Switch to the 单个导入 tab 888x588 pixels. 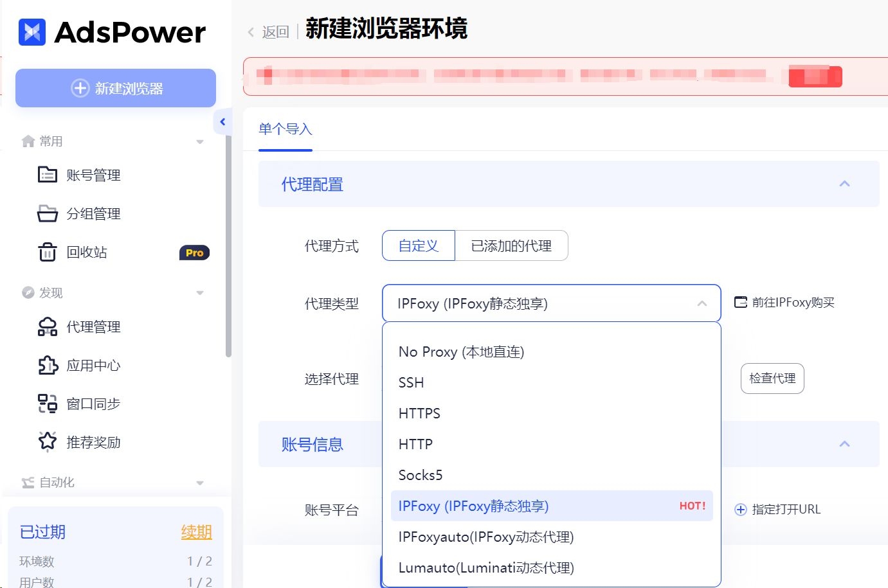click(x=285, y=129)
